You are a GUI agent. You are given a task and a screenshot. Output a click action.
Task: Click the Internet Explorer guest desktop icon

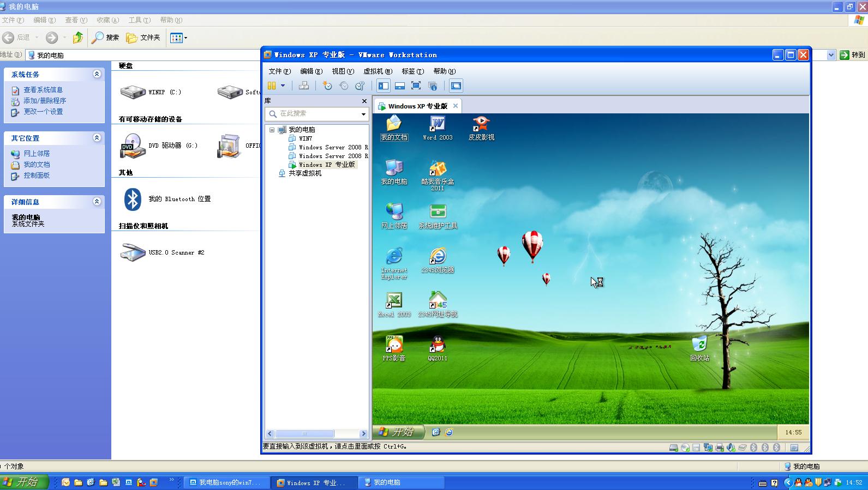point(394,264)
